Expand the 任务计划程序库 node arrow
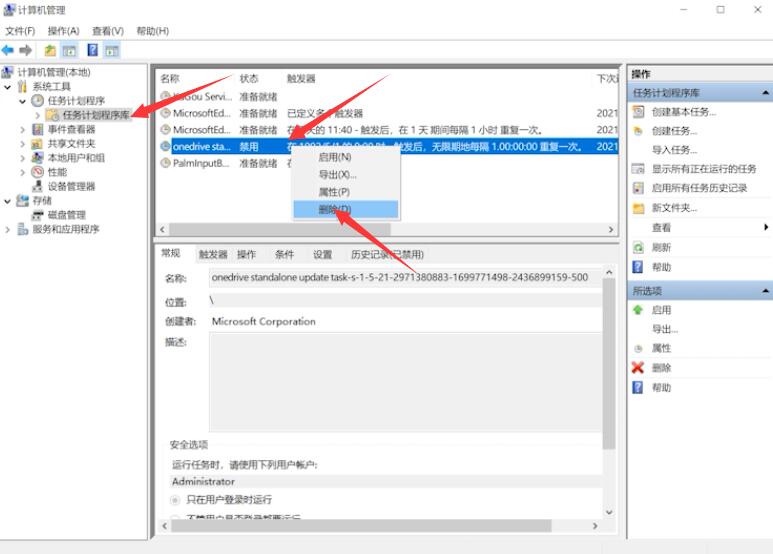The width and height of the screenshot is (773, 554). [37, 115]
